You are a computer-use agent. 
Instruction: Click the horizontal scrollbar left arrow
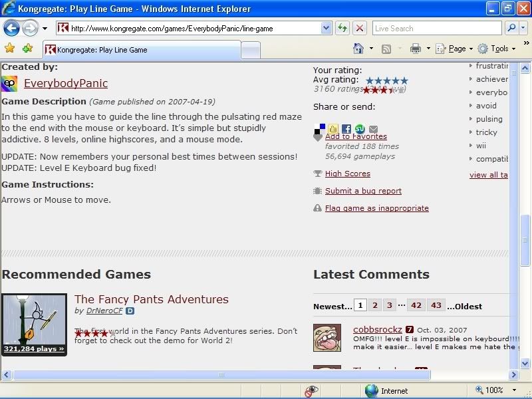7,374
